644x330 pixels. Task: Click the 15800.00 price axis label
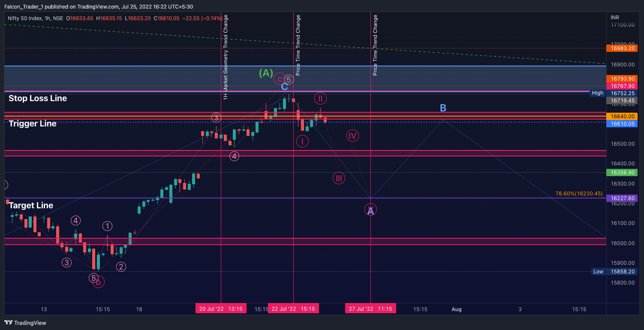pos(622,283)
